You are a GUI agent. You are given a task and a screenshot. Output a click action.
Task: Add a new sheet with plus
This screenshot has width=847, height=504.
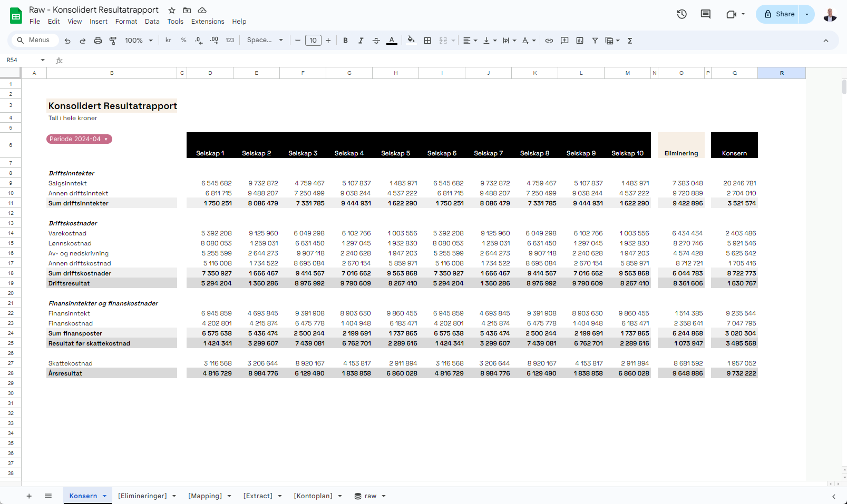[x=29, y=496]
